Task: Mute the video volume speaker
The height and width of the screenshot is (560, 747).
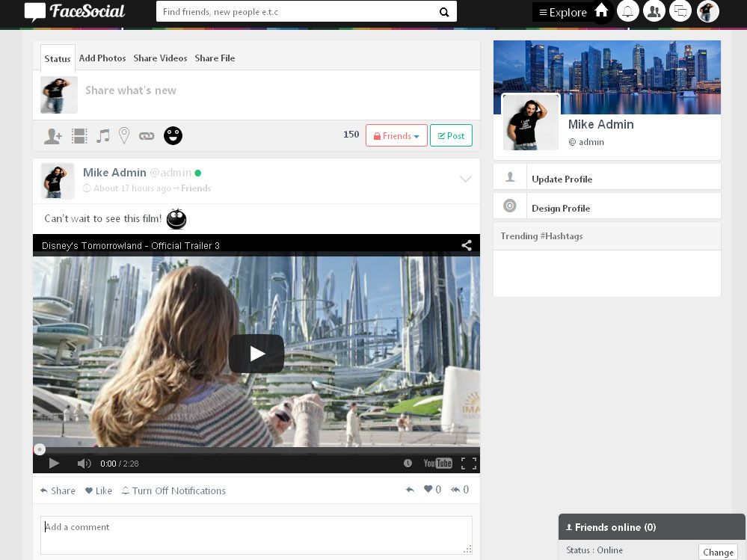Action: [84, 464]
